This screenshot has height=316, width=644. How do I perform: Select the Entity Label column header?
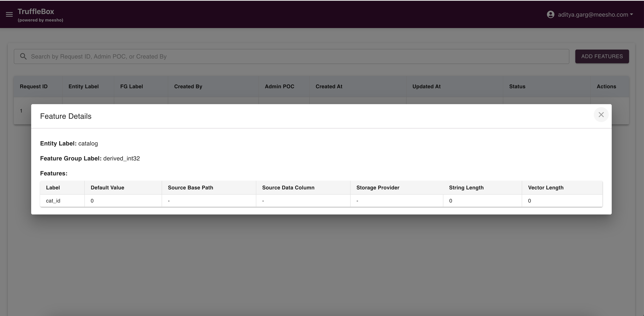(x=83, y=86)
